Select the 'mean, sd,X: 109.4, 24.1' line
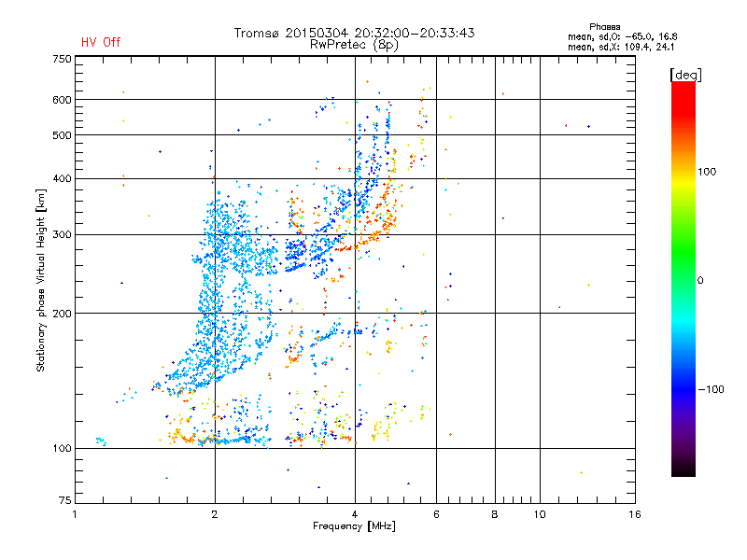 621,47
